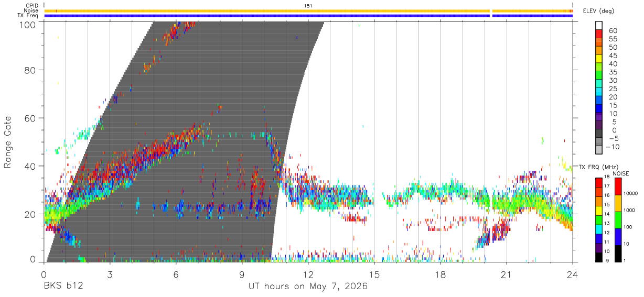Viewport: 644px width, 297px height.
Task: Click the 'ELEV (deg)' colorbar title
Action: [x=599, y=10]
